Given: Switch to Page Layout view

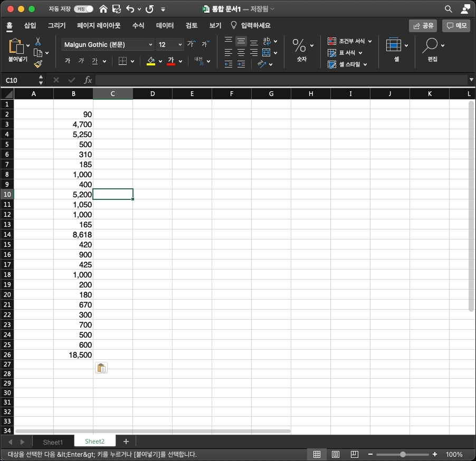Looking at the screenshot, I should (x=336, y=454).
